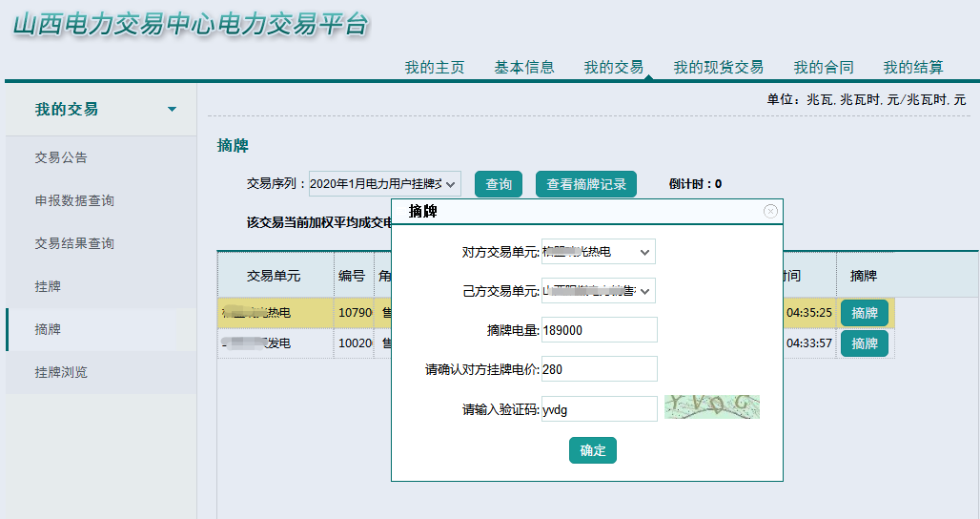Click 查看摘牌记录 button

click(586, 184)
